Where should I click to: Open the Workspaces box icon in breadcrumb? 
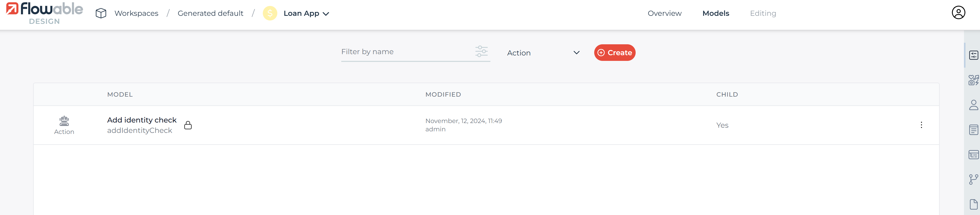[100, 12]
